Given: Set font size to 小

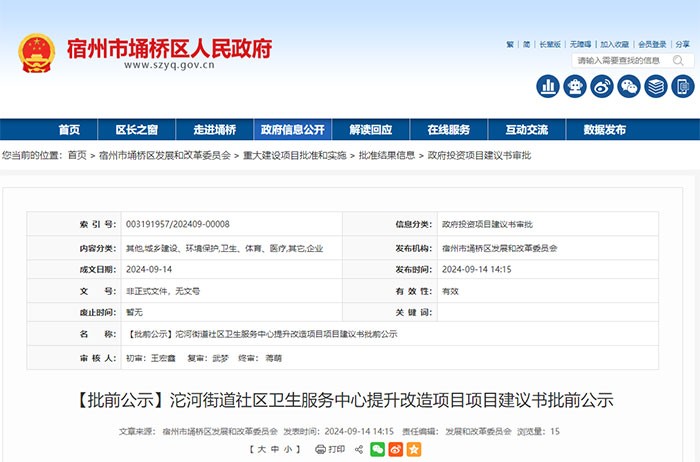Looking at the screenshot, I should click(x=288, y=450).
